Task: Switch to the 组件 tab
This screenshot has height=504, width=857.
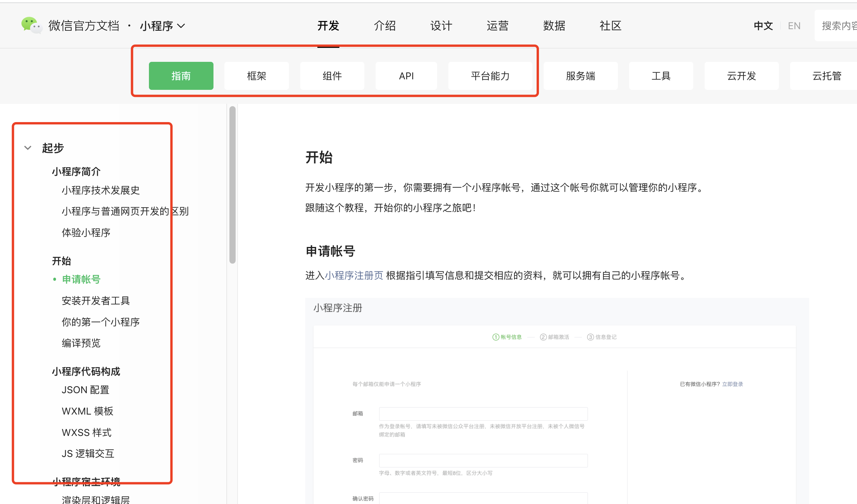Action: coord(332,76)
